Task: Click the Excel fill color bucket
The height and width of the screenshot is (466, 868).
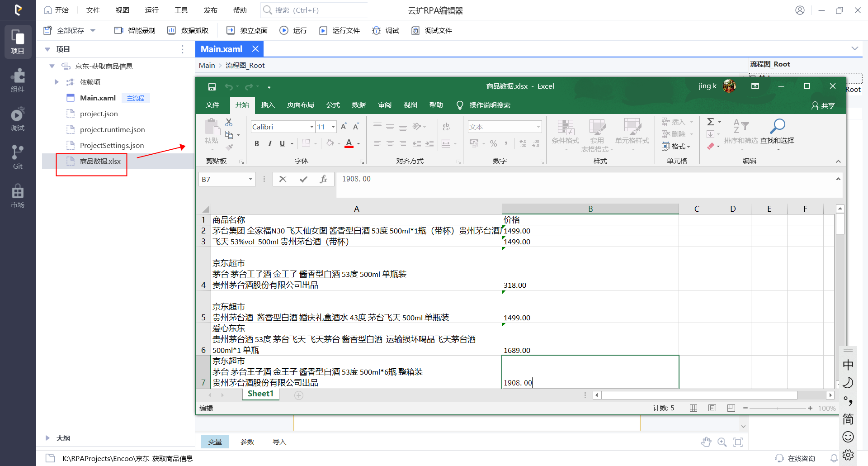Action: (330, 143)
